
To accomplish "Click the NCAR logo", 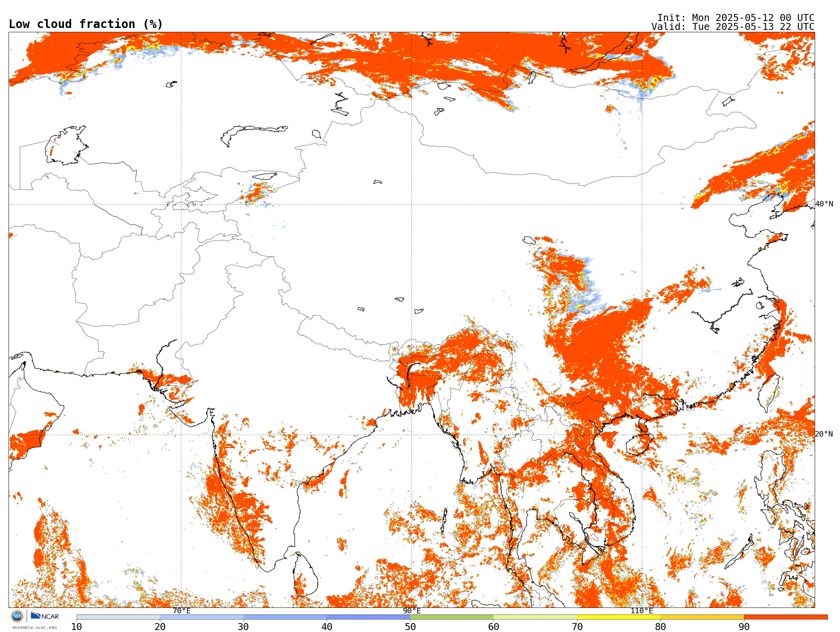I will pyautogui.click(x=45, y=616).
